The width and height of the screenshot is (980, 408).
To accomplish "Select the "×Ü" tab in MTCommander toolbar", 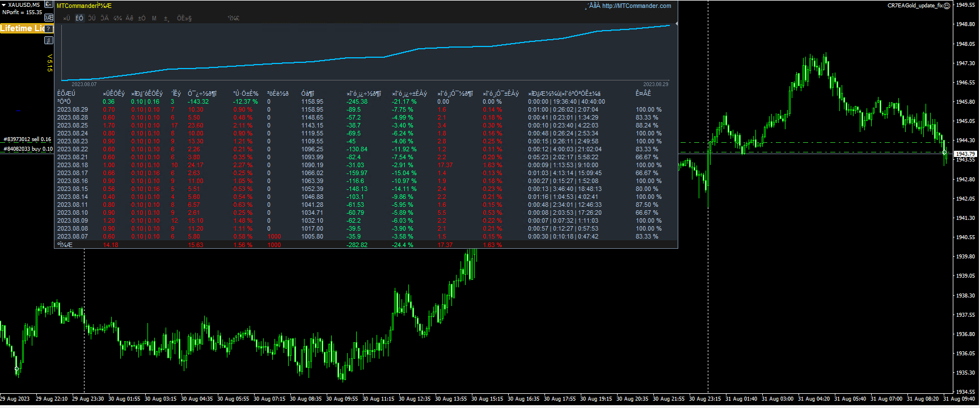I will 66,18.
